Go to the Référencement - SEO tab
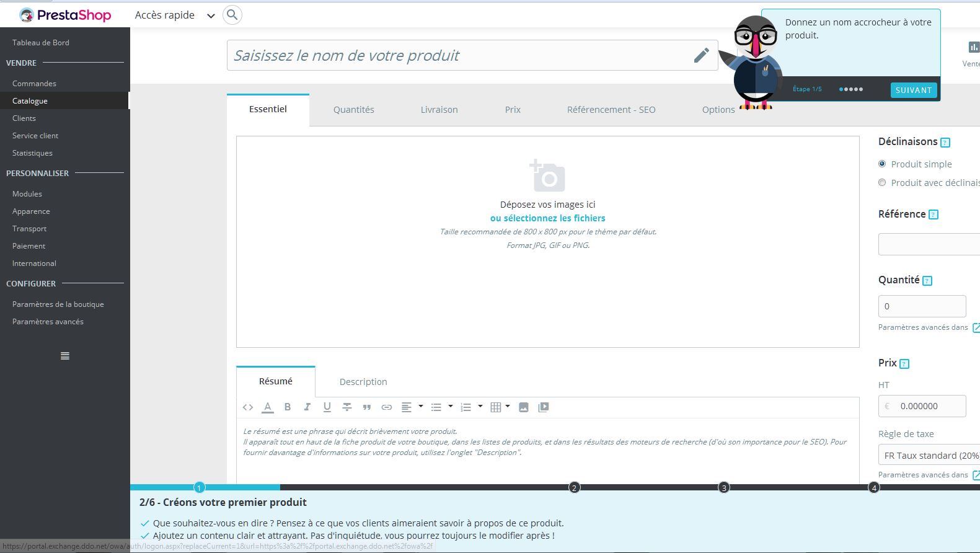 click(x=611, y=110)
